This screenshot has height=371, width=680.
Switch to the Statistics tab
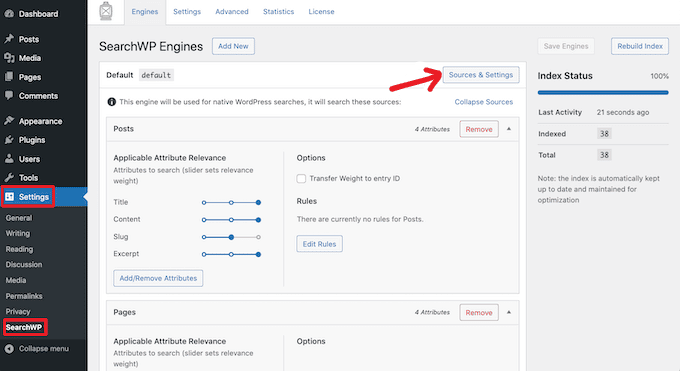coord(278,12)
